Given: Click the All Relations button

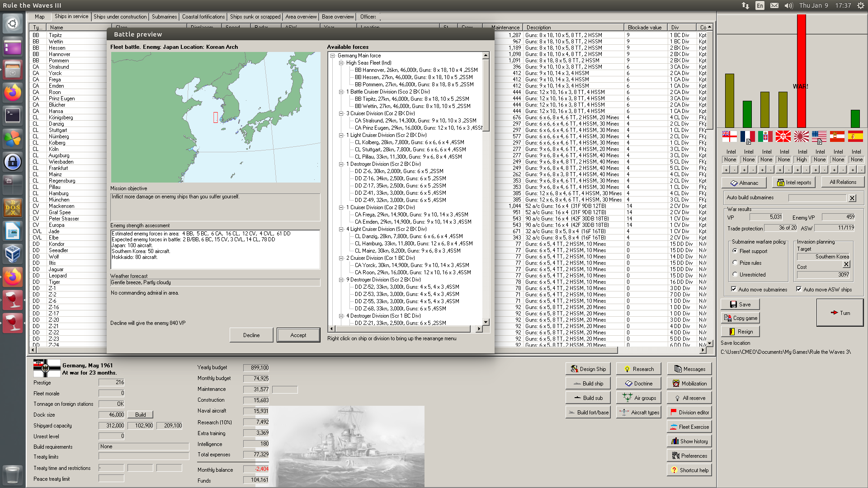Looking at the screenshot, I should 843,182.
